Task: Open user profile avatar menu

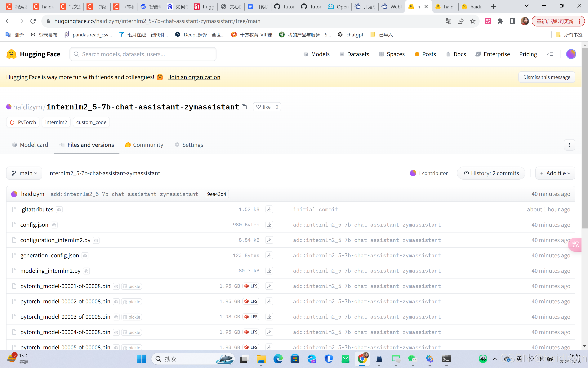Action: point(571,54)
